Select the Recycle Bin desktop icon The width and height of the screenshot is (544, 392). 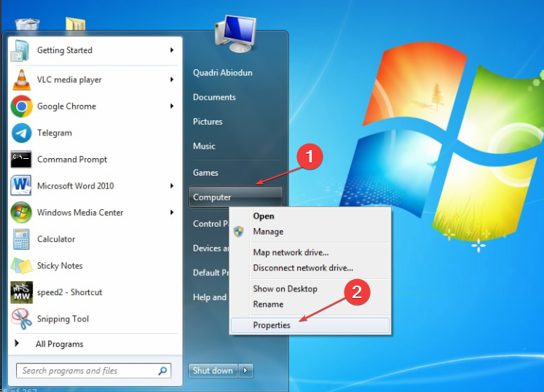(27, 24)
